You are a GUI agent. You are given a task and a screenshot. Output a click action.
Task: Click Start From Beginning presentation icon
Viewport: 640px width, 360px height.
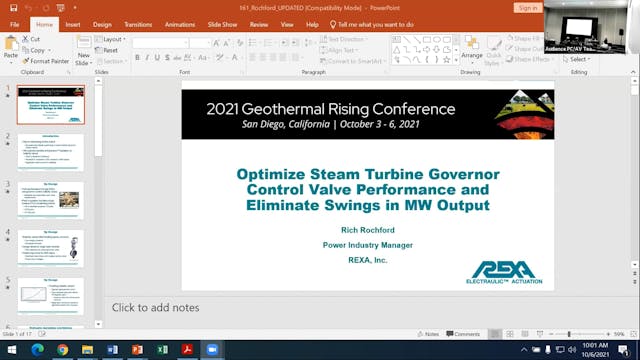[x=61, y=8]
